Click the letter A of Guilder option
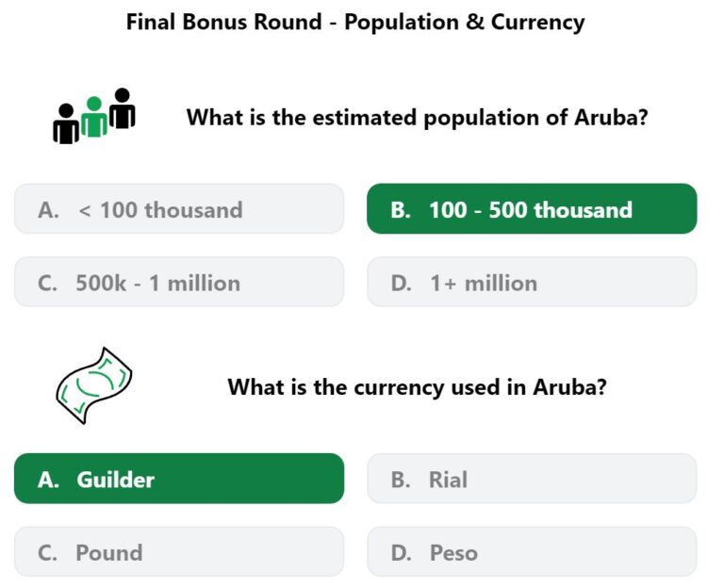Image resolution: width=707 pixels, height=588 pixels. coord(48,480)
